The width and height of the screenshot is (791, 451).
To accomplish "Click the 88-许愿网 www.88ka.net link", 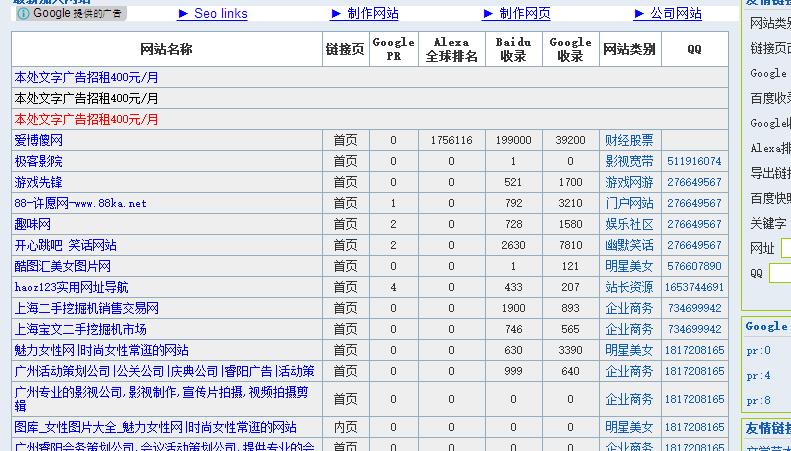I will tap(80, 203).
